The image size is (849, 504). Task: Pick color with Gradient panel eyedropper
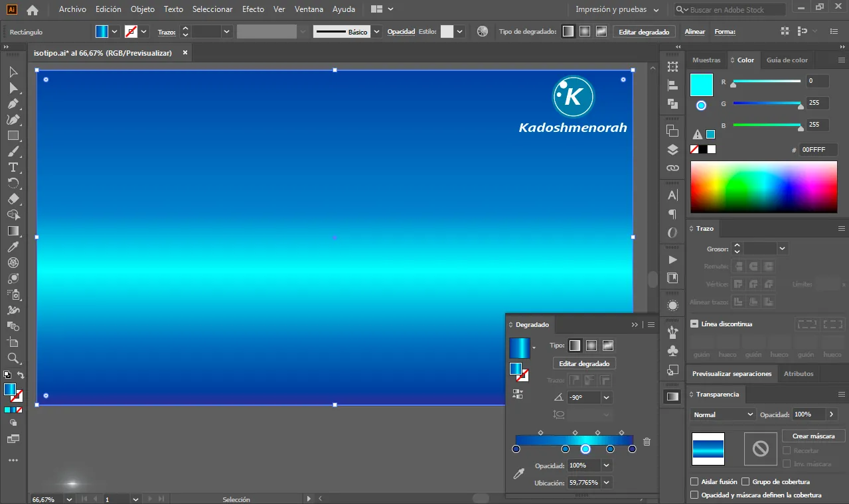pos(519,473)
